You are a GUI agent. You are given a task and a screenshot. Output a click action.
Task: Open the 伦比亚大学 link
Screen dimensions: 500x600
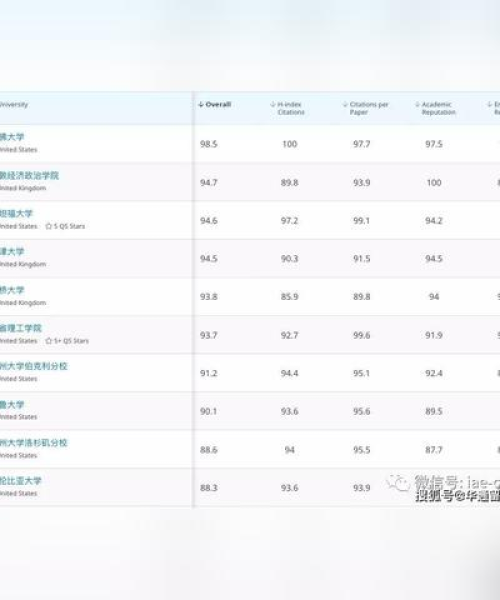click(21, 481)
